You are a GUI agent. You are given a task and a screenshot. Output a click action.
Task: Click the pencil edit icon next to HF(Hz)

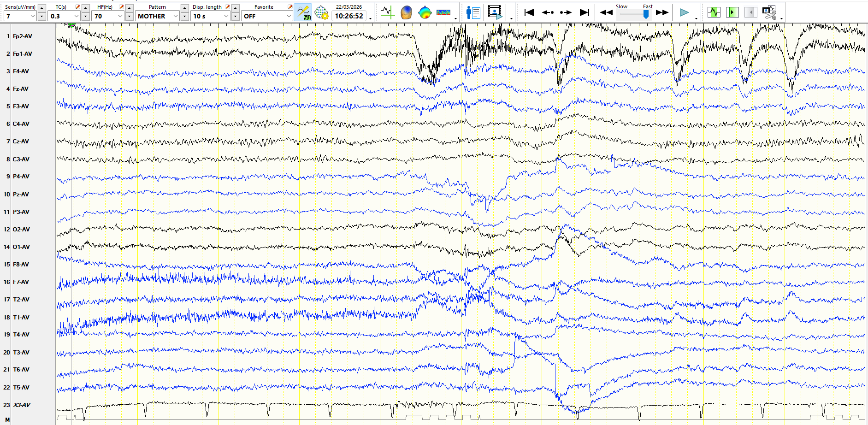(121, 7)
